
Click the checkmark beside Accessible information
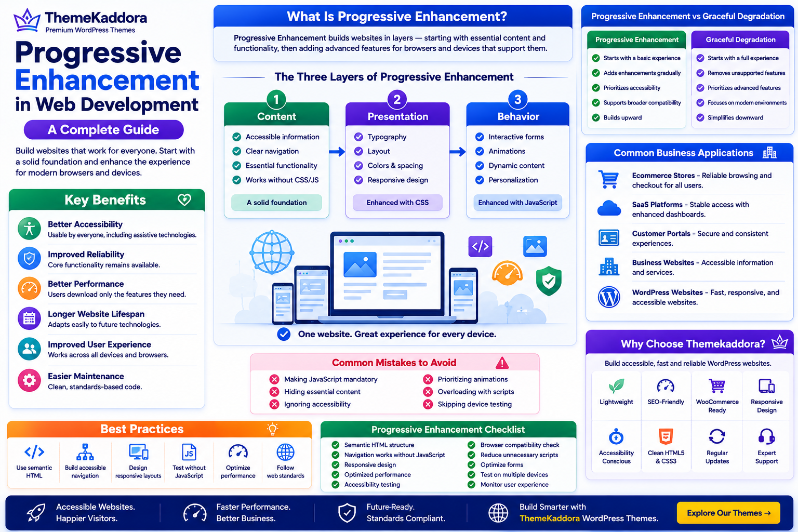click(x=236, y=137)
